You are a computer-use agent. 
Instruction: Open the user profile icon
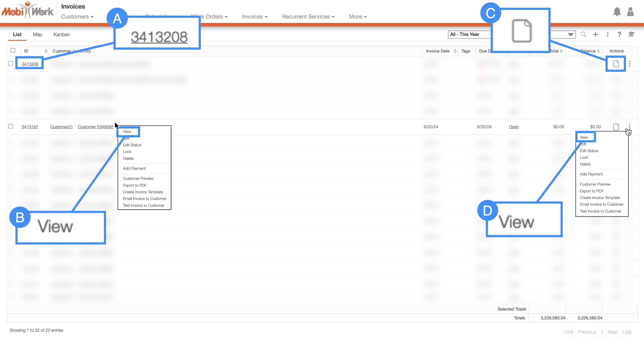(x=630, y=11)
